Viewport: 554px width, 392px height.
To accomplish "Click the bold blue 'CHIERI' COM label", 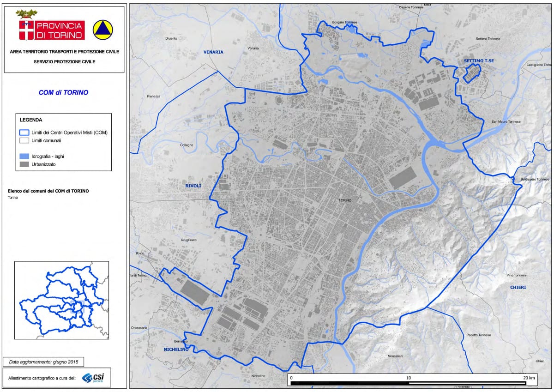I will coord(518,287).
